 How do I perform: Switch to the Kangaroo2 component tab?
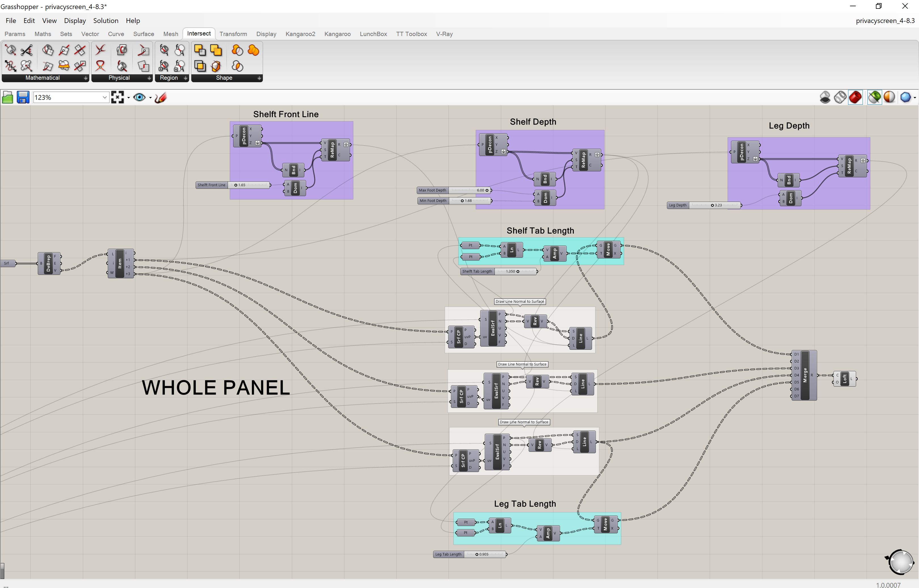pyautogui.click(x=300, y=34)
